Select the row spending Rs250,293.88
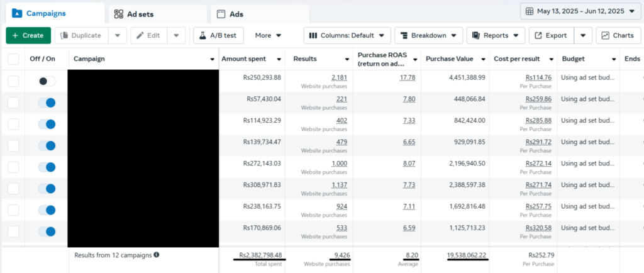 pyautogui.click(x=14, y=81)
